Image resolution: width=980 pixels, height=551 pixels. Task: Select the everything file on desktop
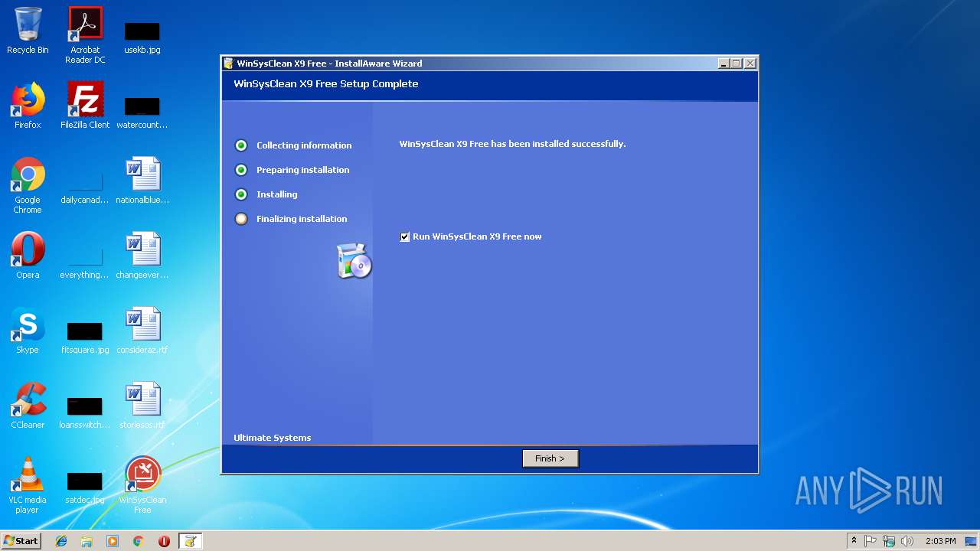point(85,265)
